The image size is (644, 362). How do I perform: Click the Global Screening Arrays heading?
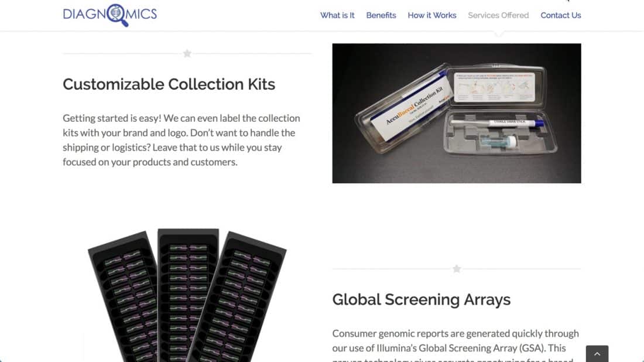(x=422, y=299)
